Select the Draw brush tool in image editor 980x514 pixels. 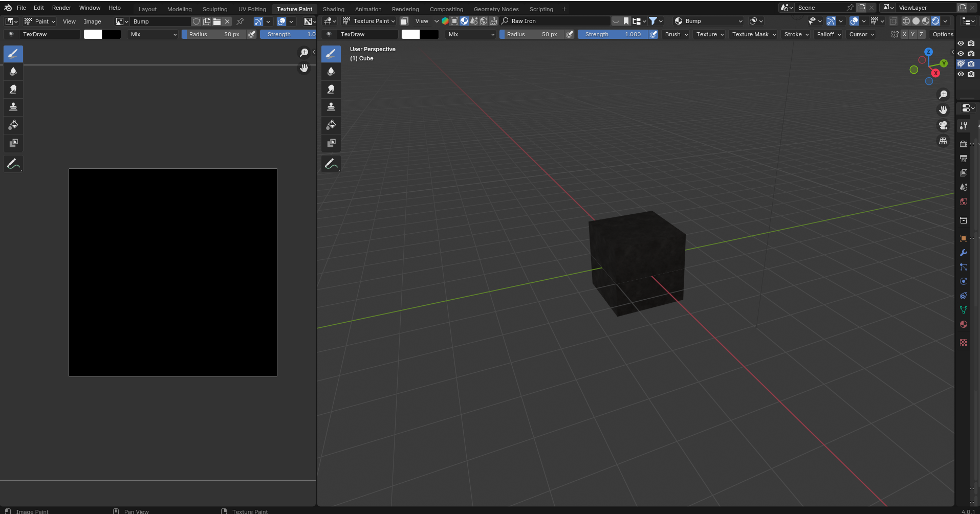13,53
